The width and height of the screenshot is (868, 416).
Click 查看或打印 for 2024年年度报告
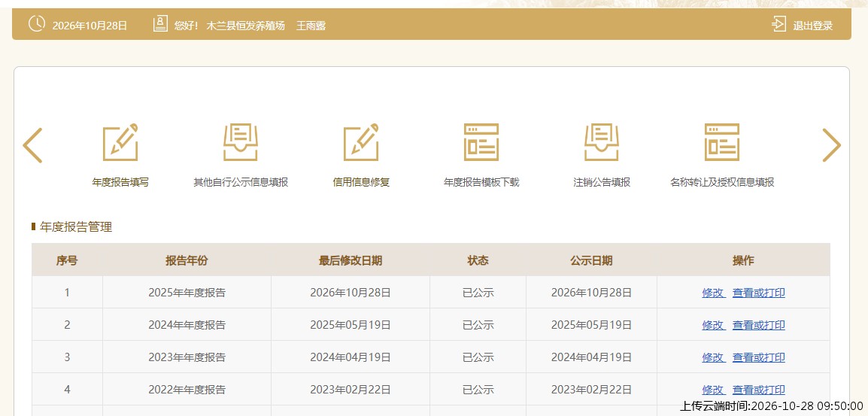[758, 325]
